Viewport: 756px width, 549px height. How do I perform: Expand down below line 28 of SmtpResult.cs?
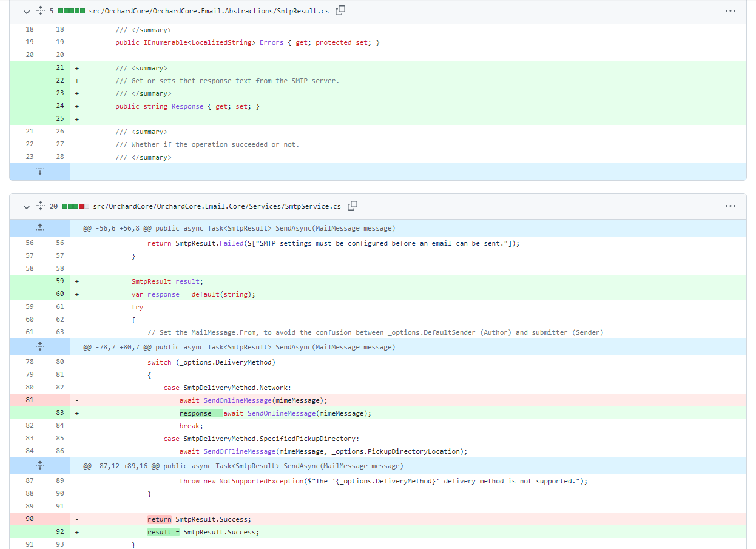click(x=40, y=172)
